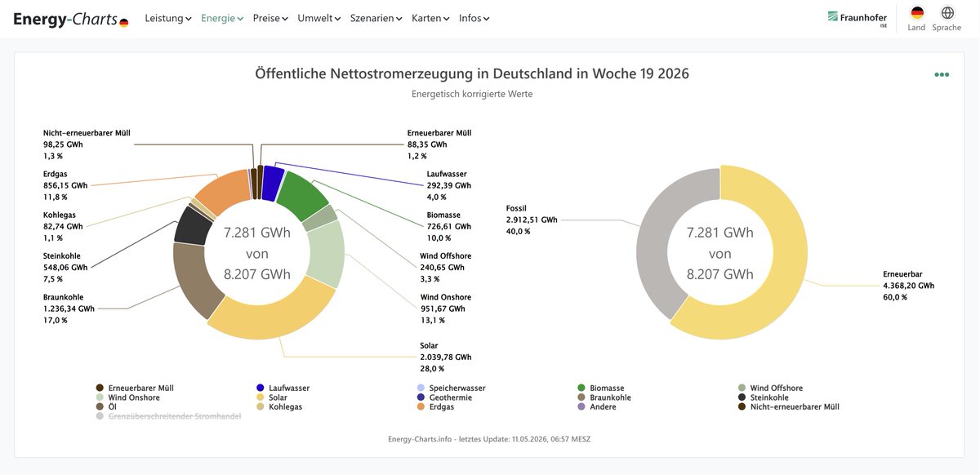Toggle Braunkohle series in the legend

pyautogui.click(x=604, y=397)
